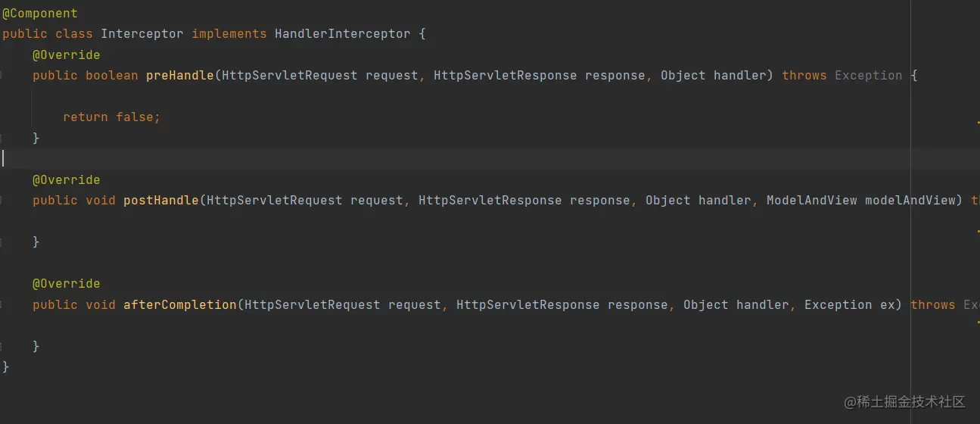
Task: Place cursor on afterCompletion method name
Action: (x=179, y=304)
